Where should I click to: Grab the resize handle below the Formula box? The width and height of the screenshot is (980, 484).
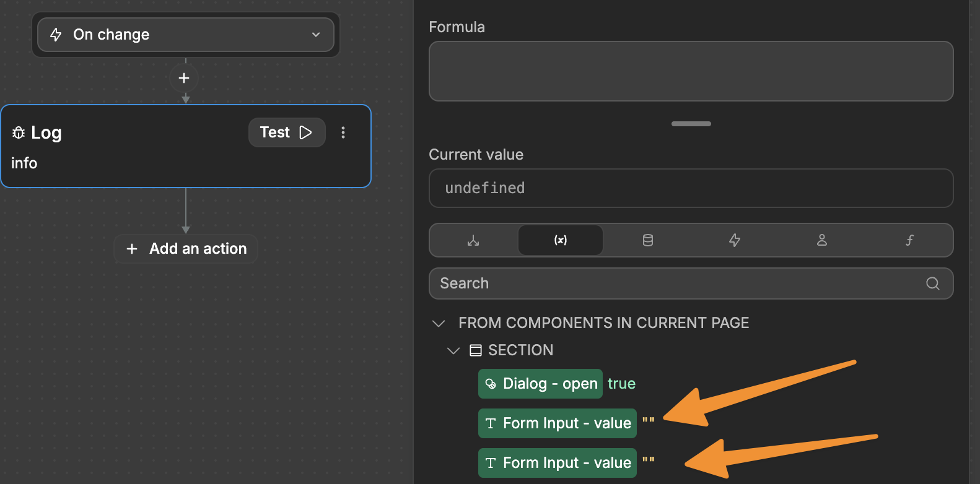691,124
